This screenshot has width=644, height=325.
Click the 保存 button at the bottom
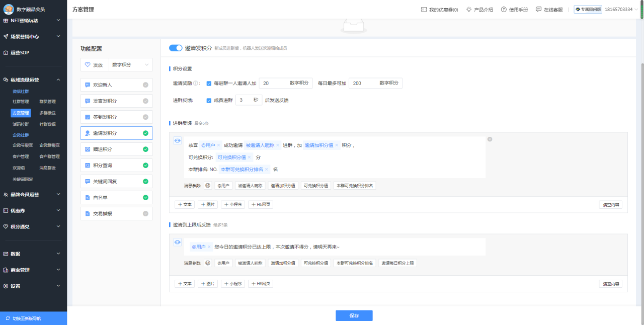click(x=354, y=315)
